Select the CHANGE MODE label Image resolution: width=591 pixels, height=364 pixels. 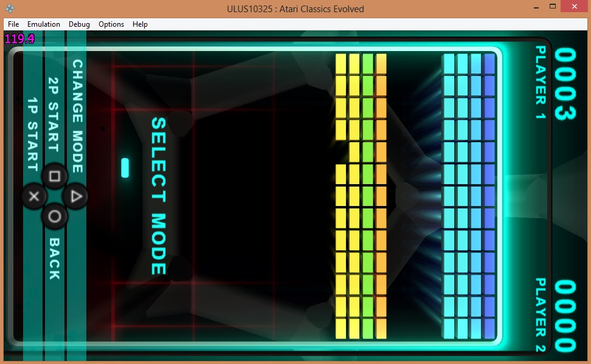click(x=77, y=115)
